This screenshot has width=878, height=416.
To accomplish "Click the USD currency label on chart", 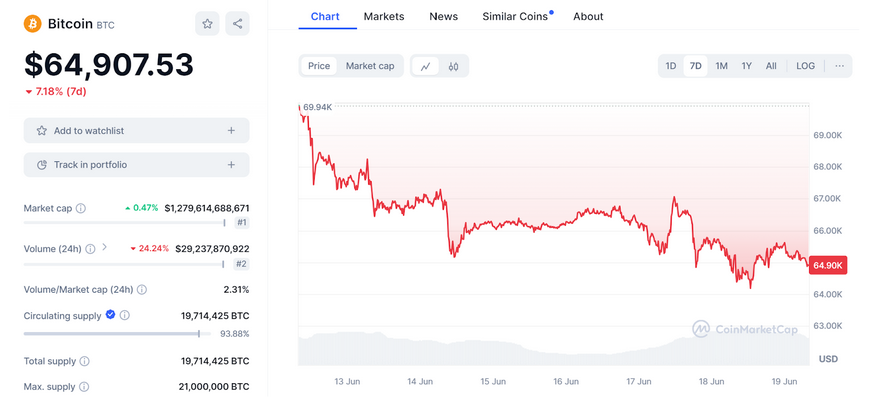I will click(829, 359).
